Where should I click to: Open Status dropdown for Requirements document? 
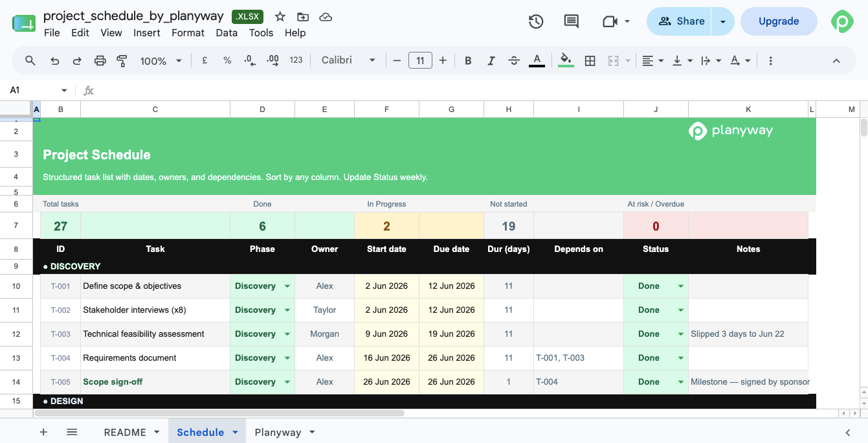click(681, 358)
